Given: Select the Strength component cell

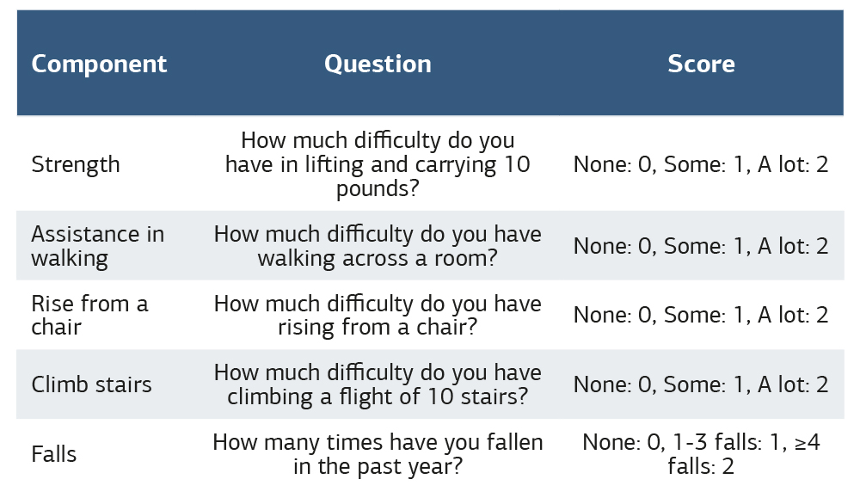Looking at the screenshot, I should [76, 164].
